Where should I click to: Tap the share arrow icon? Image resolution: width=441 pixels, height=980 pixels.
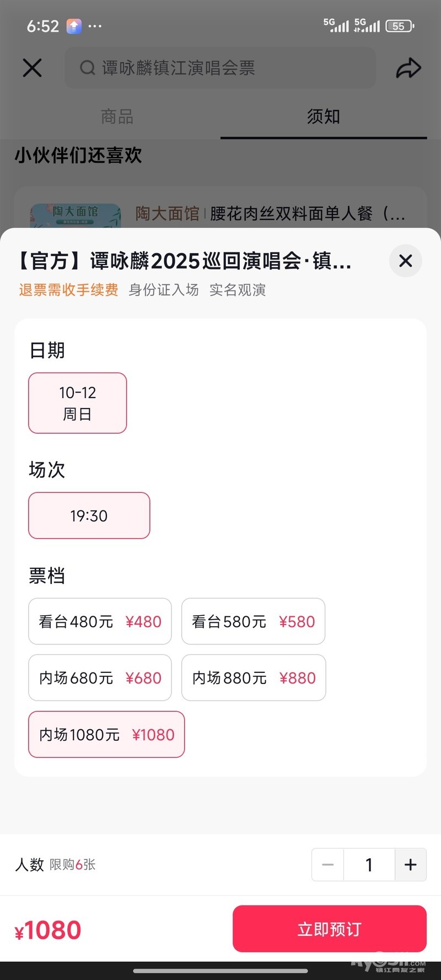408,68
